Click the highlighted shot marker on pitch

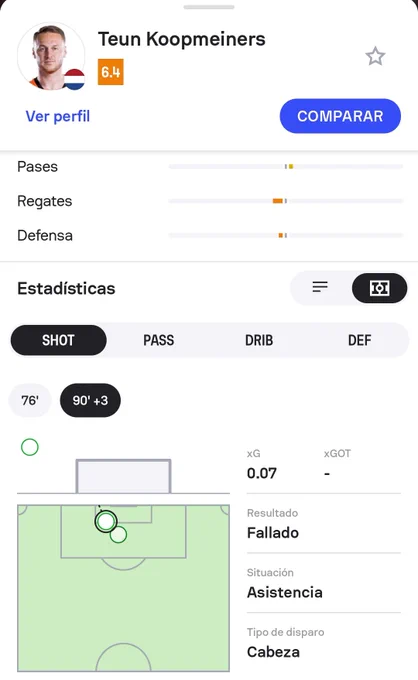pos(106,521)
